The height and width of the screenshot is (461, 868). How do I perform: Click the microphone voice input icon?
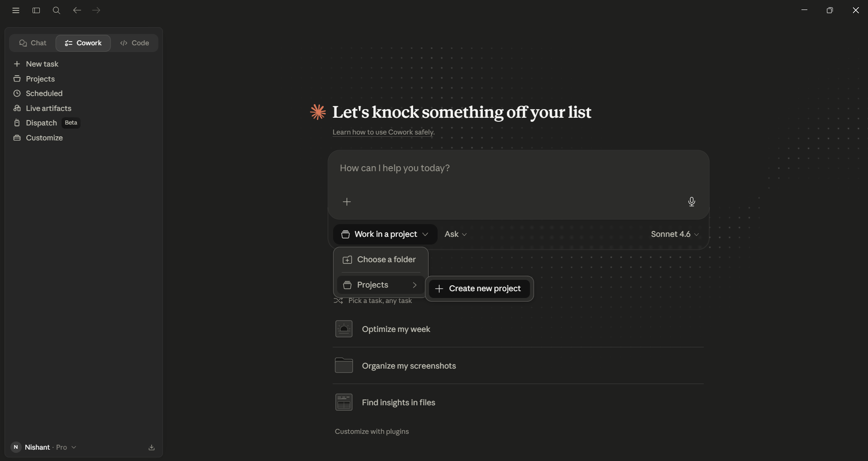pyautogui.click(x=692, y=202)
